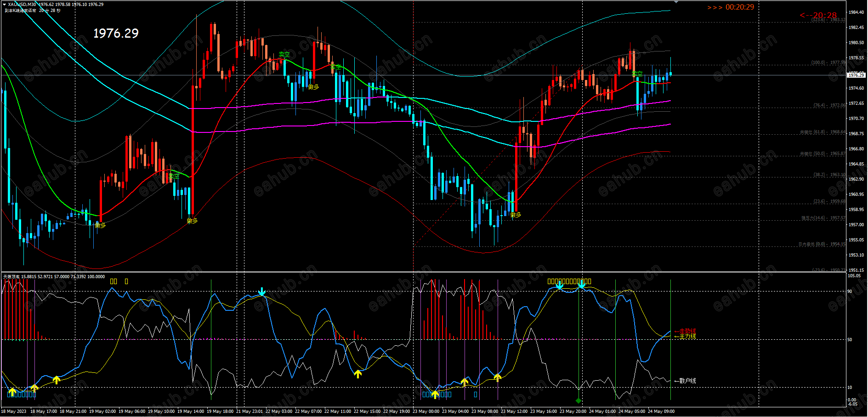868x417 pixels.
Task: Select the '(123.6) - 1983.12' Fibonacci label
Action: (828, 20)
